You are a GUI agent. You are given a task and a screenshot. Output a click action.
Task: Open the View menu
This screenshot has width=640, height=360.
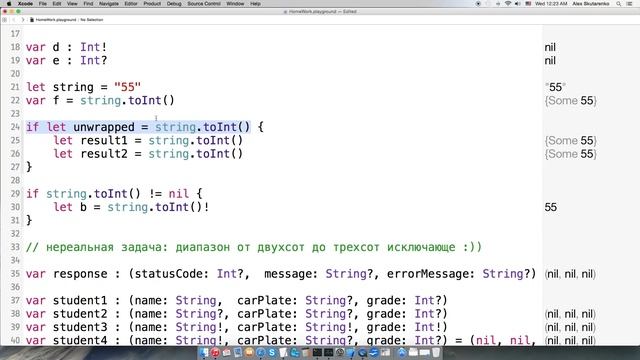click(72, 4)
